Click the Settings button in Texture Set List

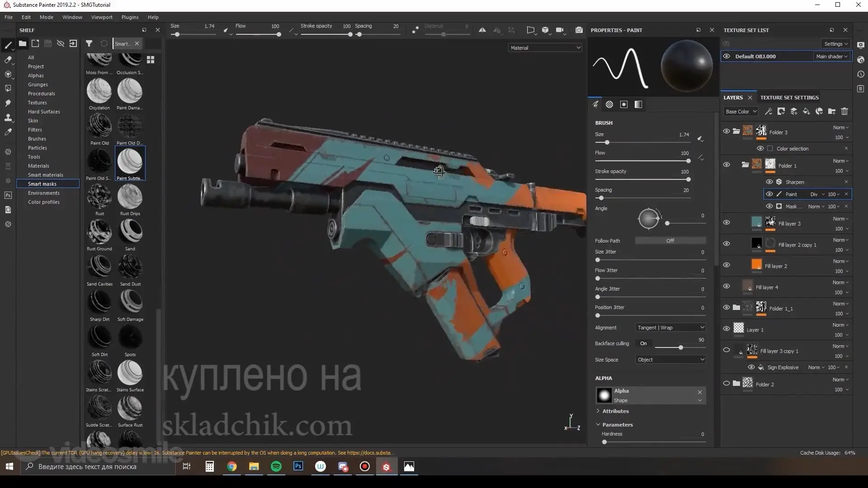[835, 44]
